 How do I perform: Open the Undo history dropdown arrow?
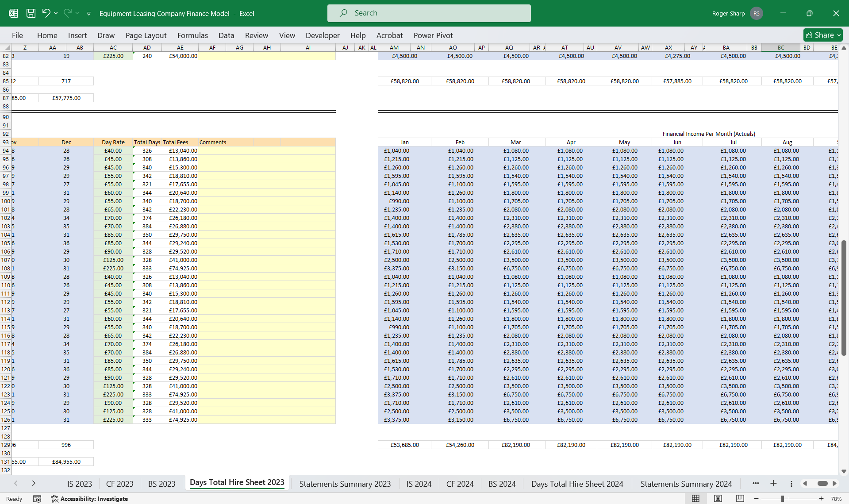pyautogui.click(x=56, y=13)
